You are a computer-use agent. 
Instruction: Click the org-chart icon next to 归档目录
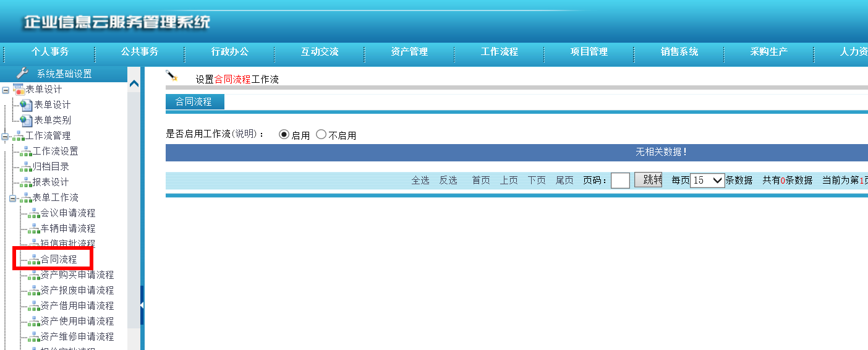click(26, 167)
